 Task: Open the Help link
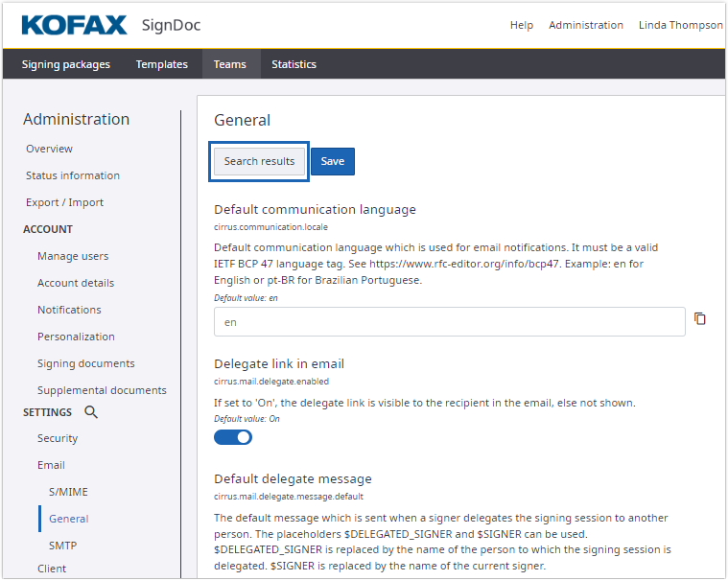click(522, 25)
